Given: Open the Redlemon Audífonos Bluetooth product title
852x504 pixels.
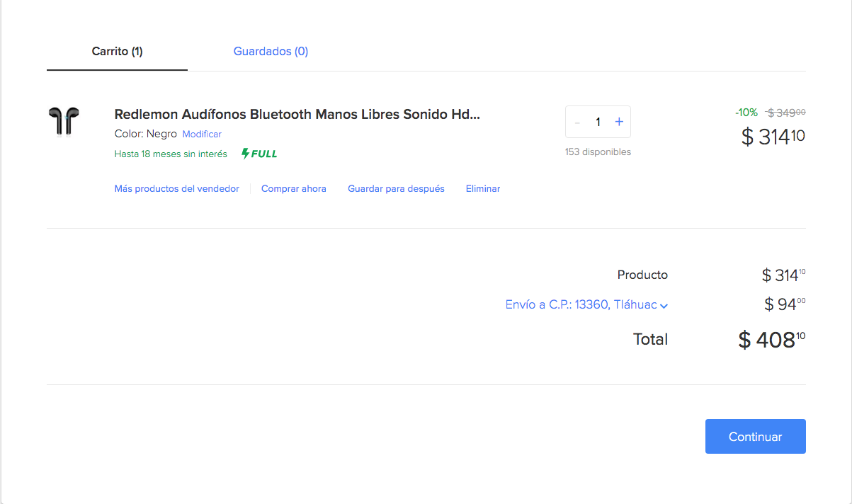Looking at the screenshot, I should pyautogui.click(x=297, y=115).
